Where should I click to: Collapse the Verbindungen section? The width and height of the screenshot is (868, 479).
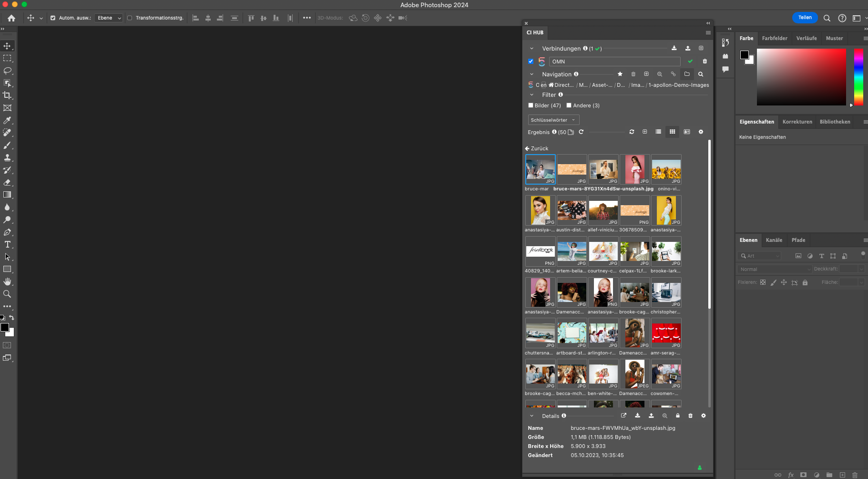(x=532, y=48)
